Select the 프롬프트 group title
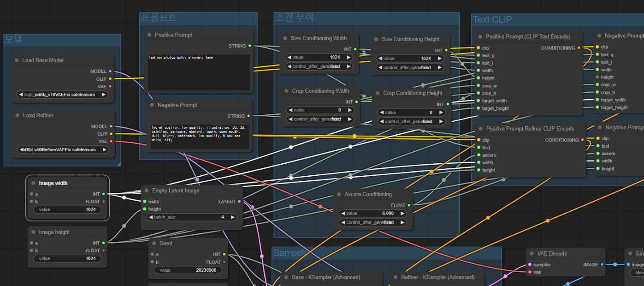 coord(158,18)
